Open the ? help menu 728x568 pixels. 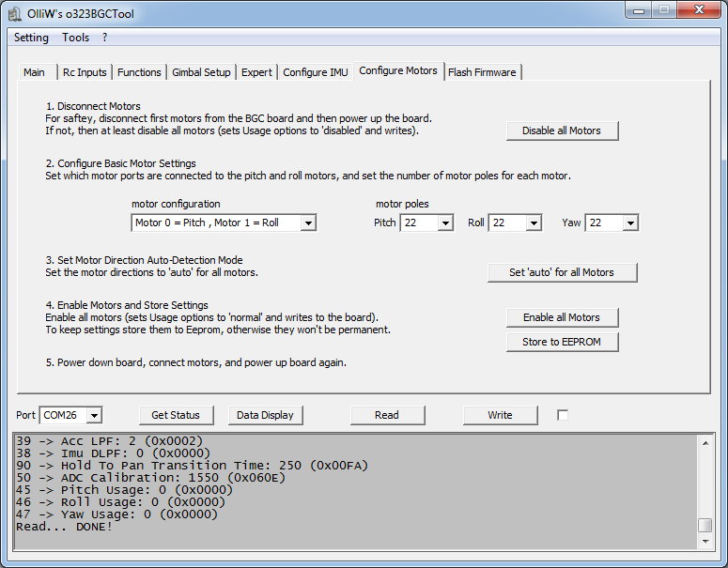pos(105,38)
